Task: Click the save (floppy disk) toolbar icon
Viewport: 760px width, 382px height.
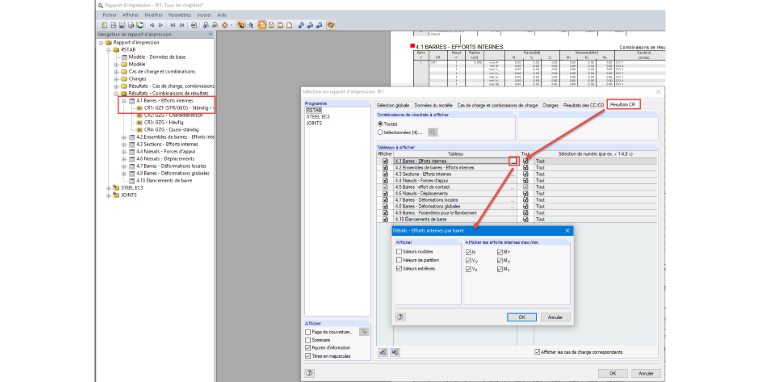Action: [122, 25]
